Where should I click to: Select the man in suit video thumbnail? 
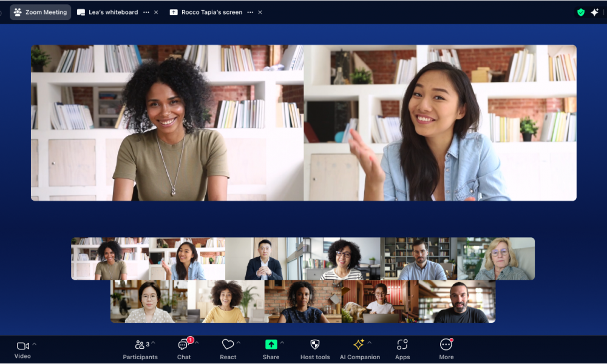coord(263,259)
